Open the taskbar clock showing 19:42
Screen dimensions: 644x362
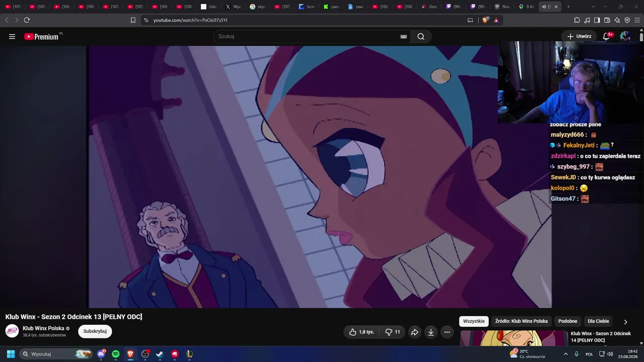pos(629,354)
